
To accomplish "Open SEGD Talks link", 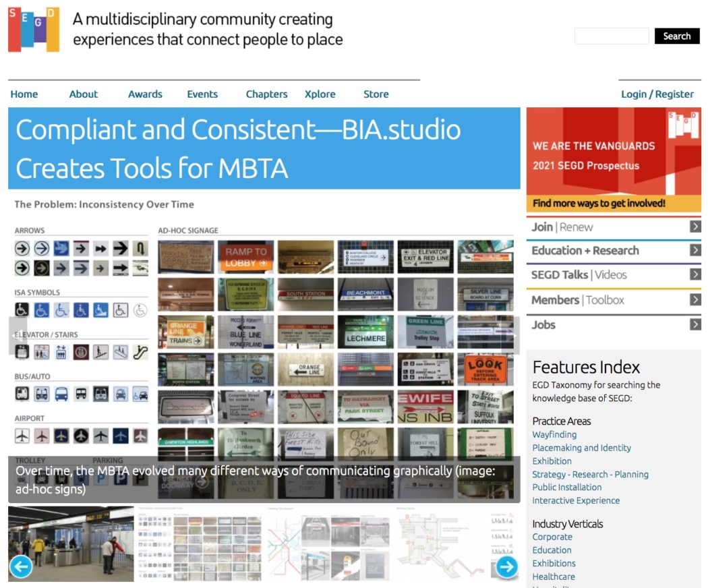I will click(560, 274).
